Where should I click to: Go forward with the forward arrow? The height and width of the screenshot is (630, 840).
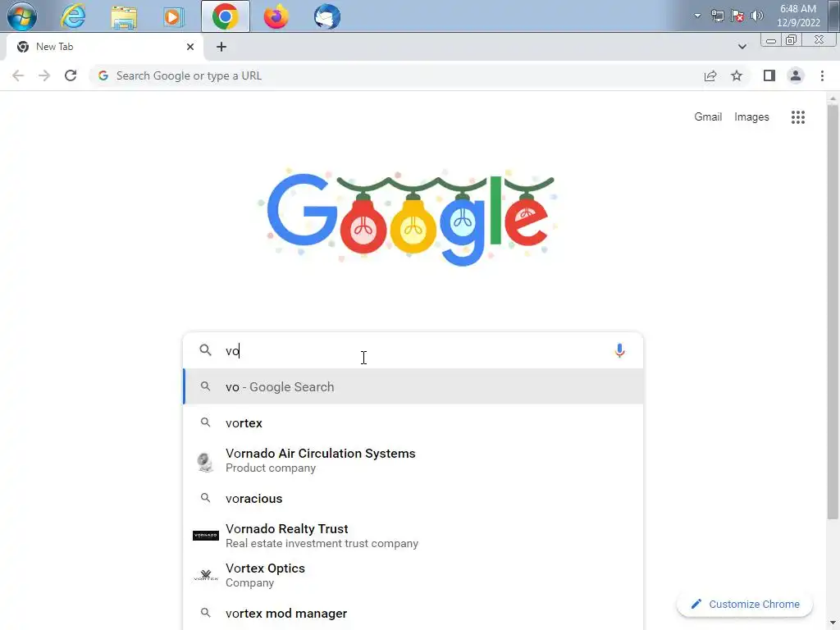point(44,75)
